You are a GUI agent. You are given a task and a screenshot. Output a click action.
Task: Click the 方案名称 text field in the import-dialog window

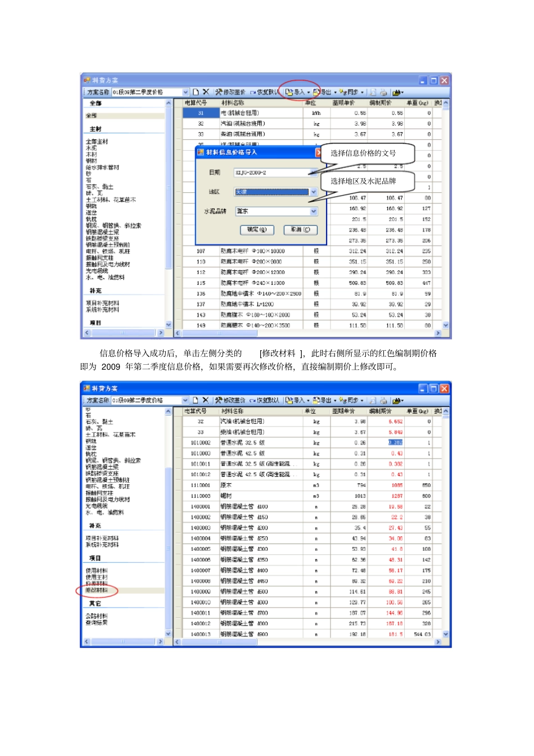click(146, 92)
